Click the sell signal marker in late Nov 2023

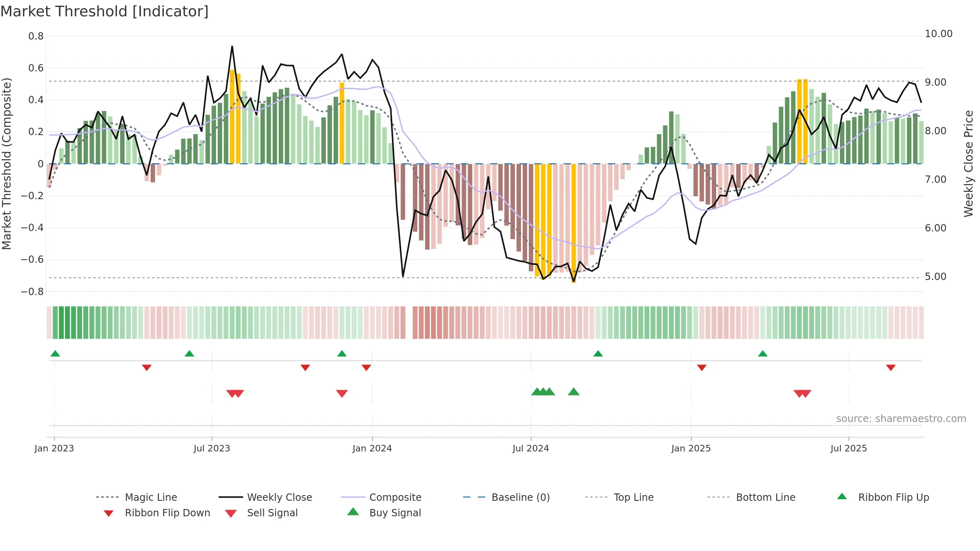tap(342, 393)
